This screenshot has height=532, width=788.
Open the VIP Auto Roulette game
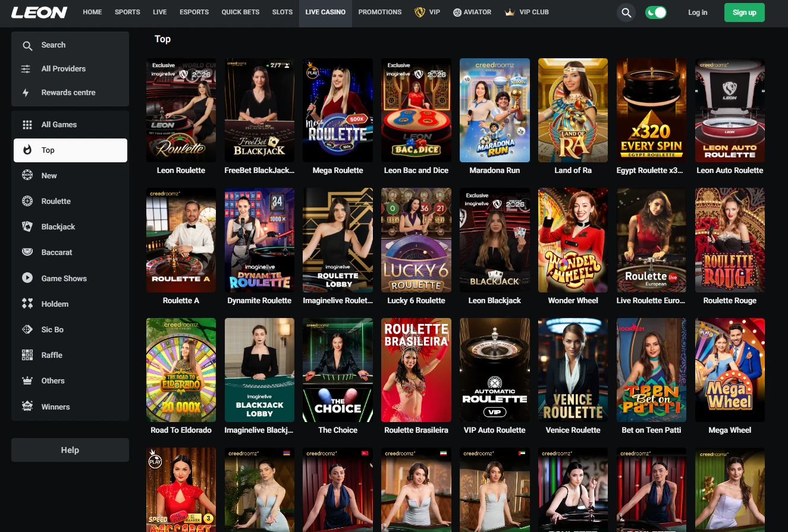495,370
